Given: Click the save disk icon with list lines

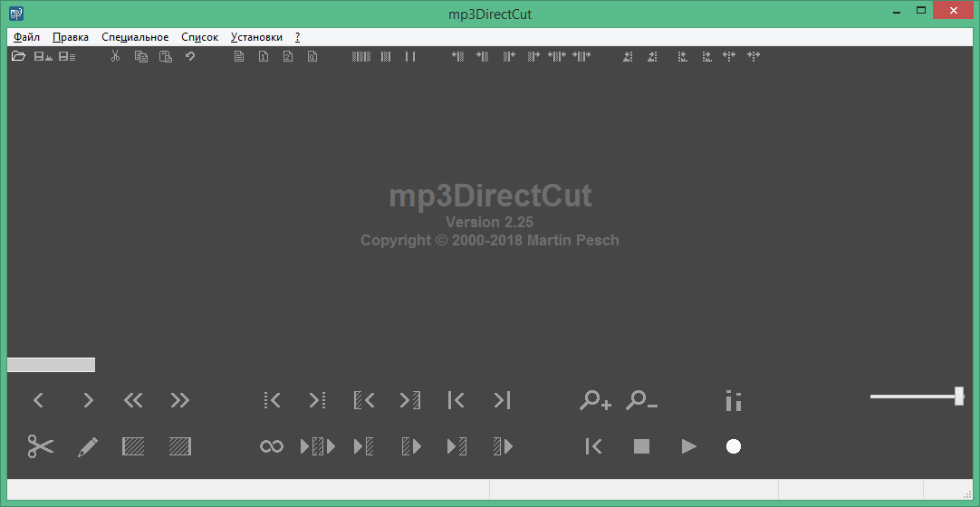Looking at the screenshot, I should [67, 56].
